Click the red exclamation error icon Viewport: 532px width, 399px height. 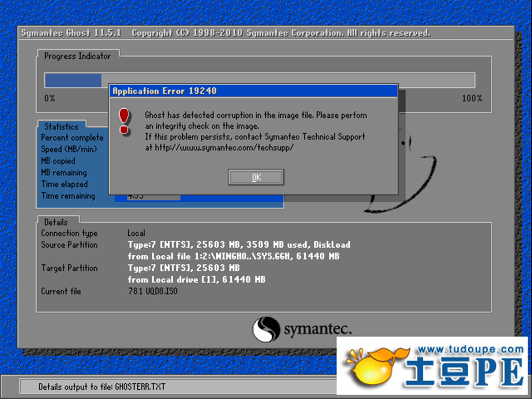click(x=124, y=121)
